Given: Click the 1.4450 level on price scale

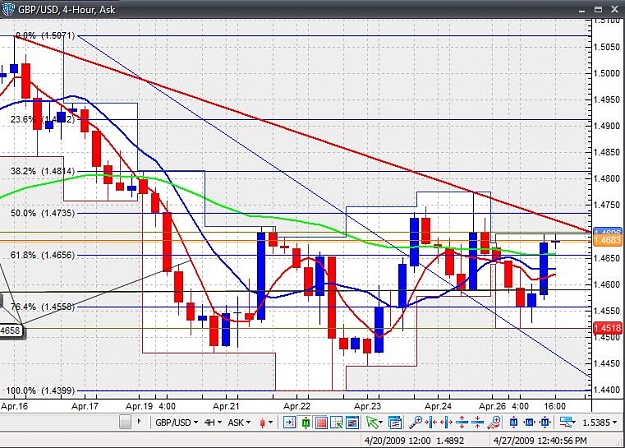Looking at the screenshot, I should point(607,363).
